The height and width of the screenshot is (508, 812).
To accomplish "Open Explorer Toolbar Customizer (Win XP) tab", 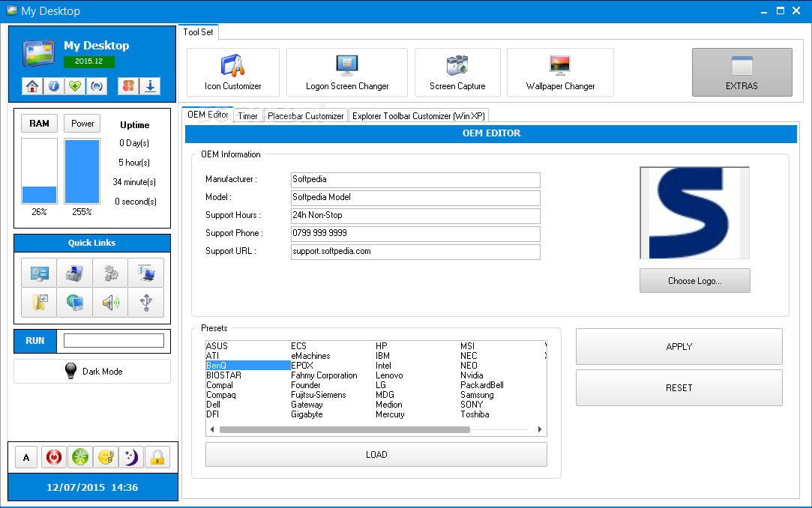I will tap(418, 116).
